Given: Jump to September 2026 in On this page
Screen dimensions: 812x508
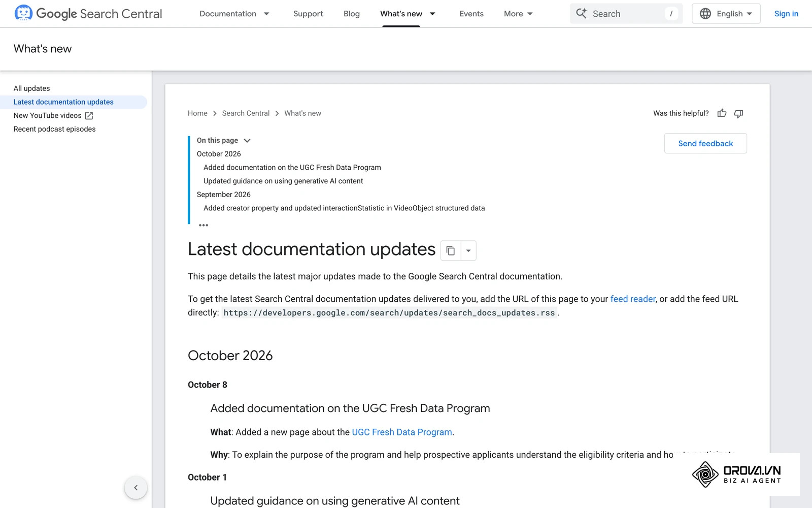Looking at the screenshot, I should (x=223, y=195).
